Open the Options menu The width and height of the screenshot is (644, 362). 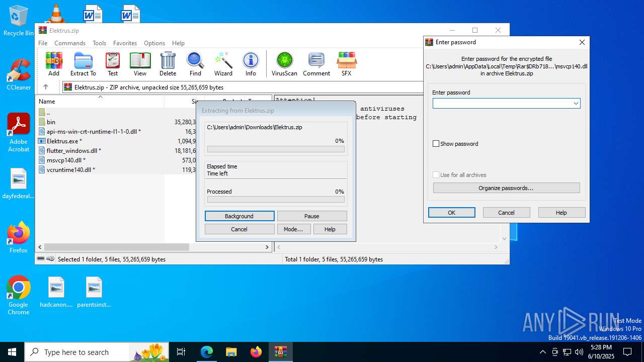(154, 43)
